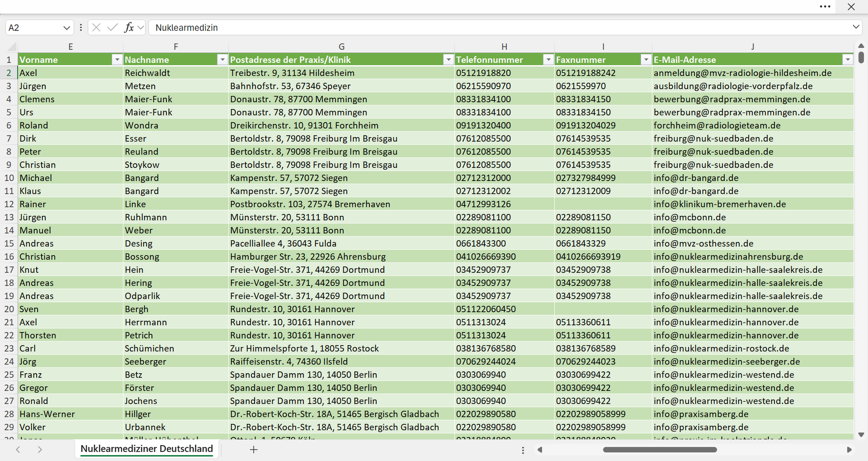Expand the formula bar chevron
Screen dimensions: 868x461
(856, 27)
